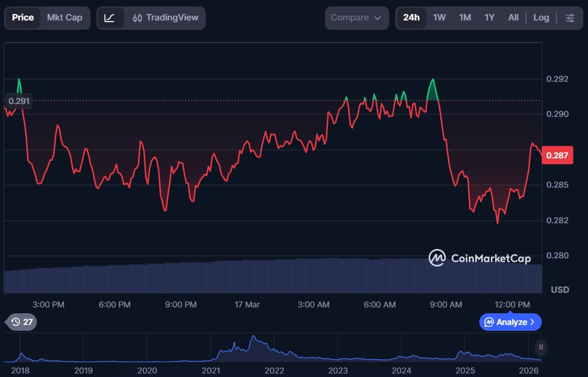This screenshot has height=377, width=588.
Task: Click the green peak near 9:00 AM
Action: pyautogui.click(x=433, y=80)
